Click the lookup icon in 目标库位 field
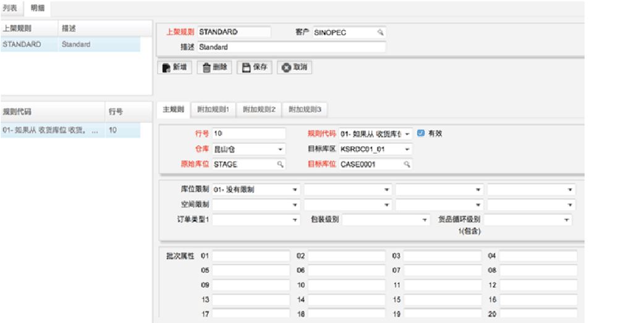This screenshot has width=644, height=323. tap(407, 164)
